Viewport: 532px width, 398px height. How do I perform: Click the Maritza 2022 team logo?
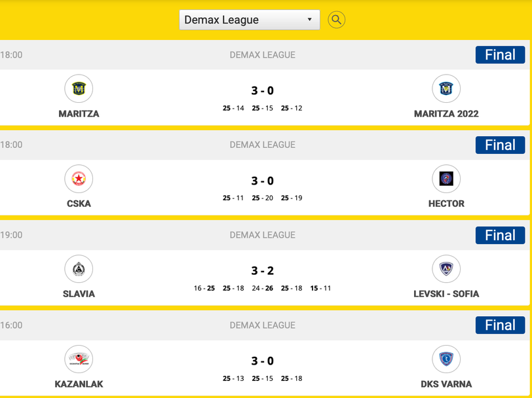point(446,88)
